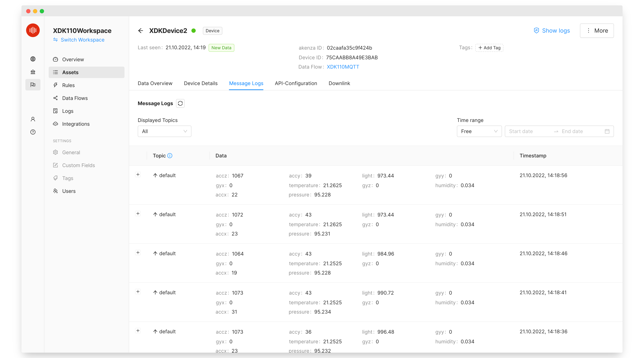The image size is (644, 358).
Task: Open the organization building icon in rail
Action: click(33, 72)
